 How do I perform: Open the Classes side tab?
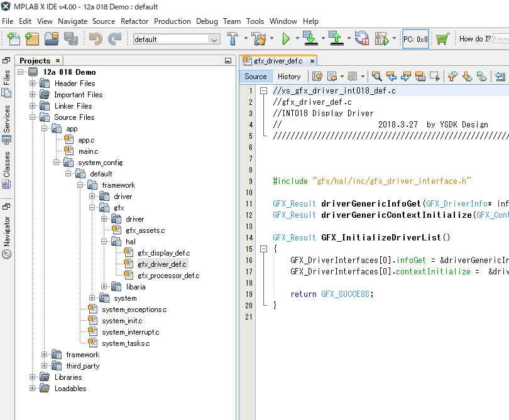(x=6, y=170)
